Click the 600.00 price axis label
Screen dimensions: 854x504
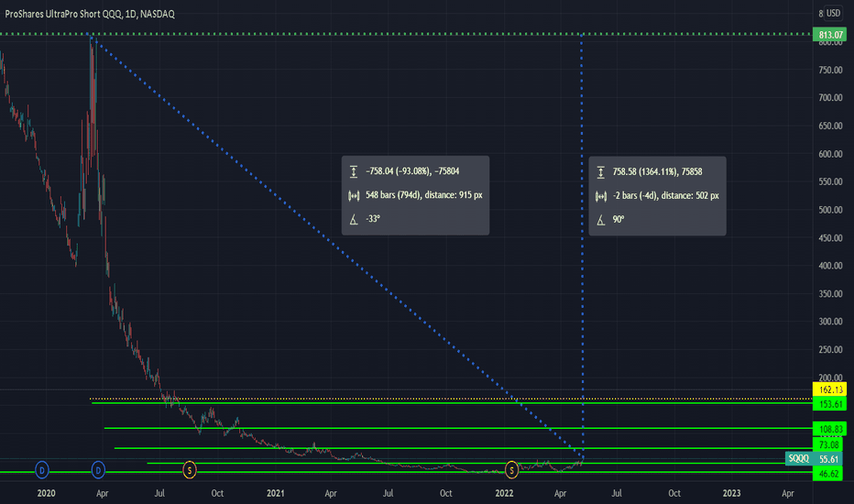(x=830, y=154)
